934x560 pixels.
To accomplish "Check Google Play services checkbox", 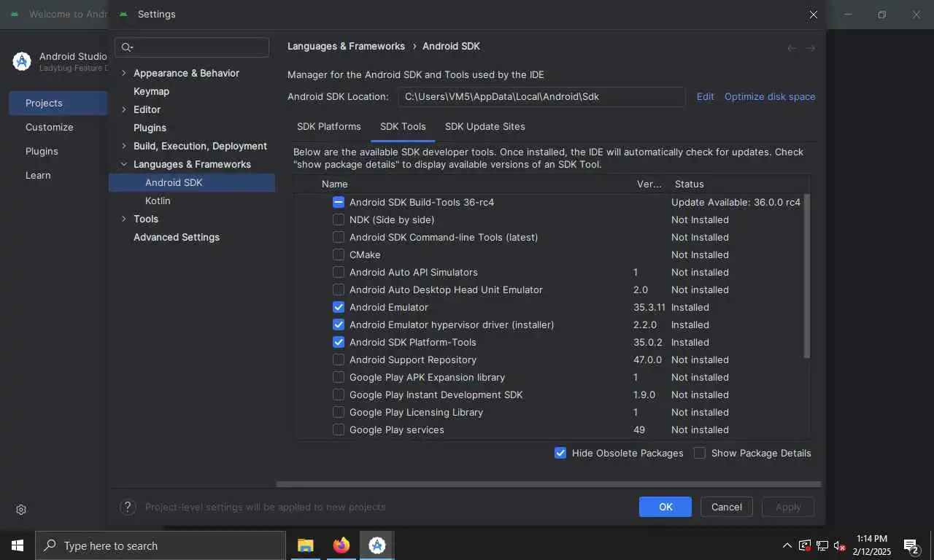I will 339,429.
